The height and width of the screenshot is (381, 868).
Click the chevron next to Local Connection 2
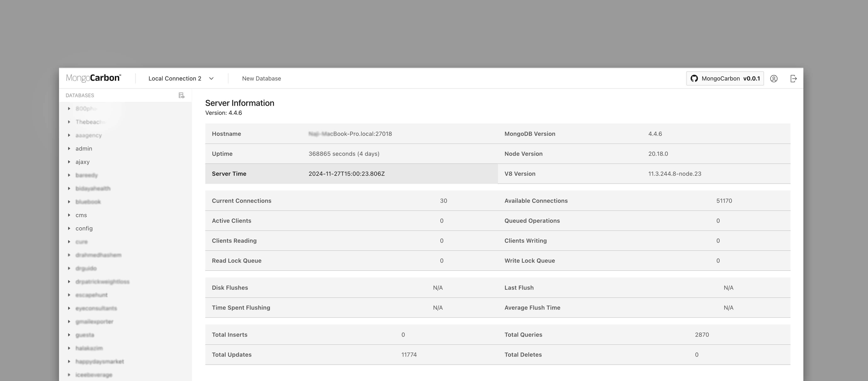coord(211,79)
